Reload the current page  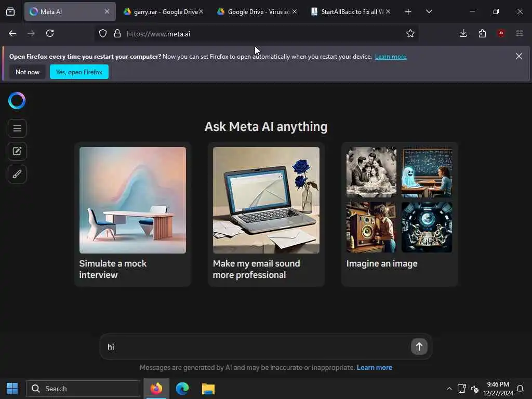tap(50, 33)
